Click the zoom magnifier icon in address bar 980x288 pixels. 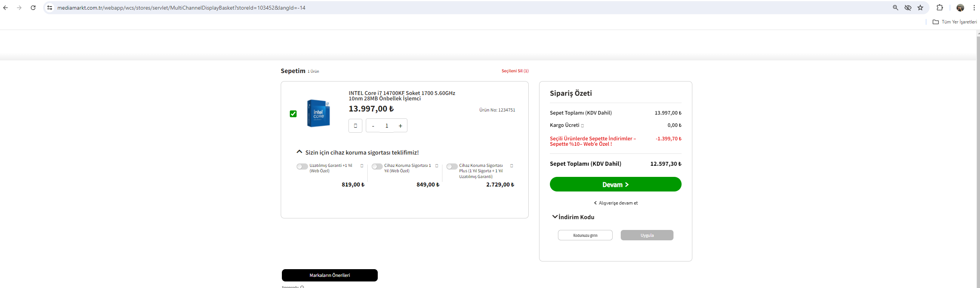(x=895, y=8)
